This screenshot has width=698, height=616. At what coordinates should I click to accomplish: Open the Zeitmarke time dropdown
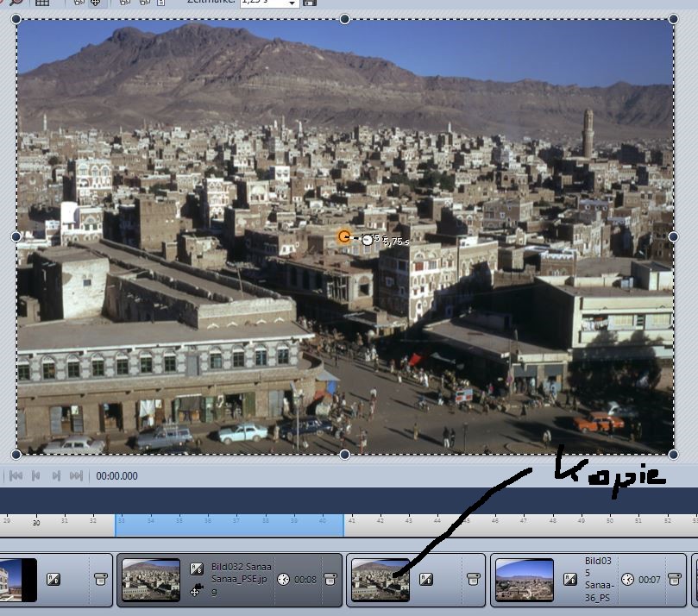tap(292, 3)
